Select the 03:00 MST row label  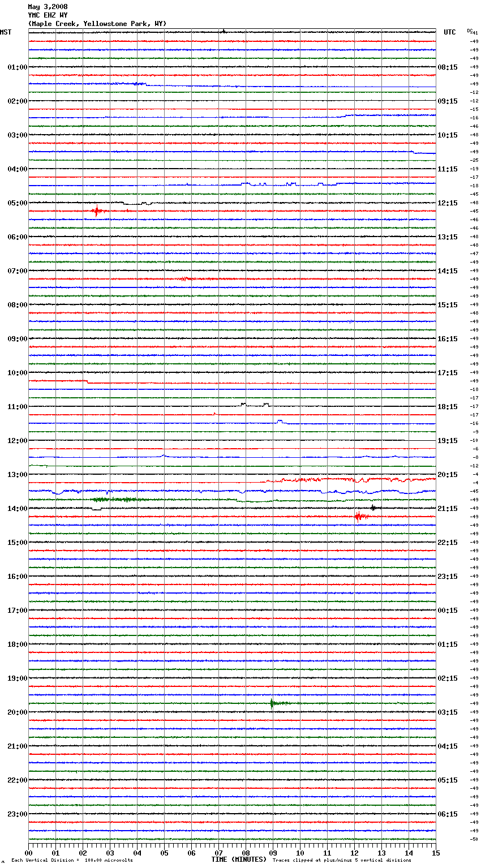point(18,135)
